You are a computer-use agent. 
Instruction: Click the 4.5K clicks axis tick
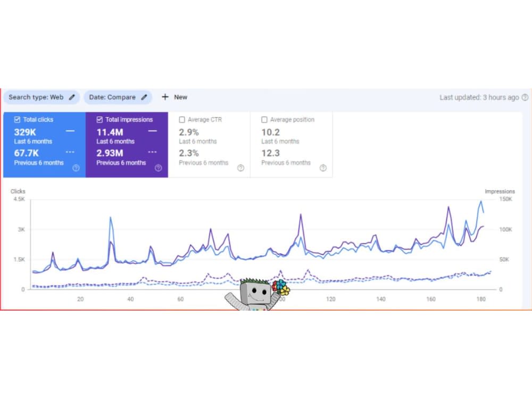click(x=19, y=199)
